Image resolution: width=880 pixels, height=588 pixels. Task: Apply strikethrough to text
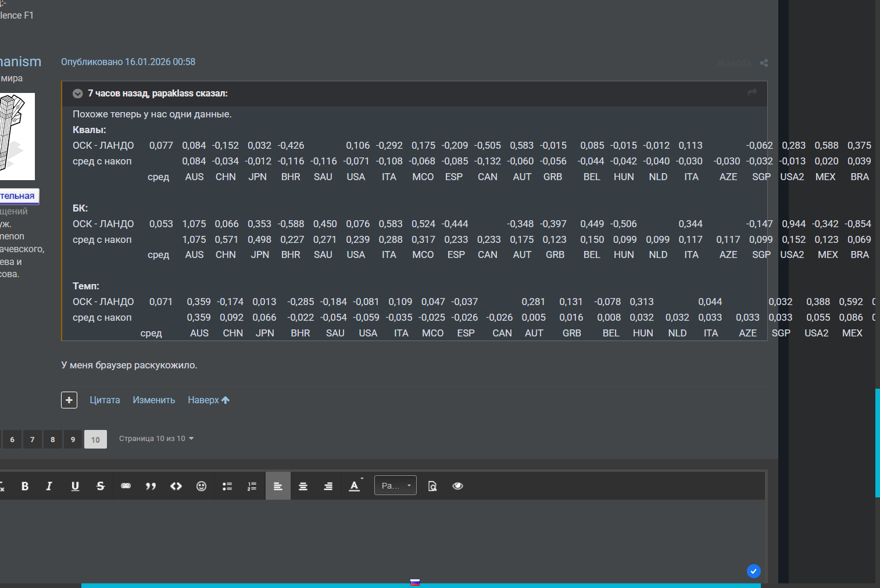[101, 486]
